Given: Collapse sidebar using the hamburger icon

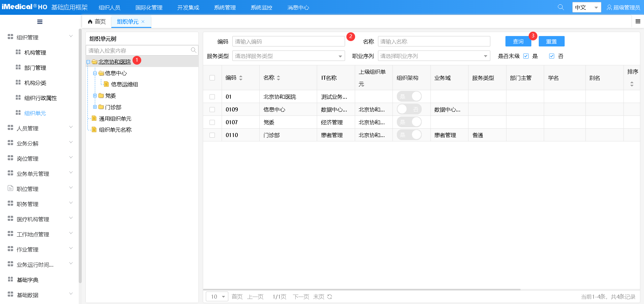Looking at the screenshot, I should [40, 22].
